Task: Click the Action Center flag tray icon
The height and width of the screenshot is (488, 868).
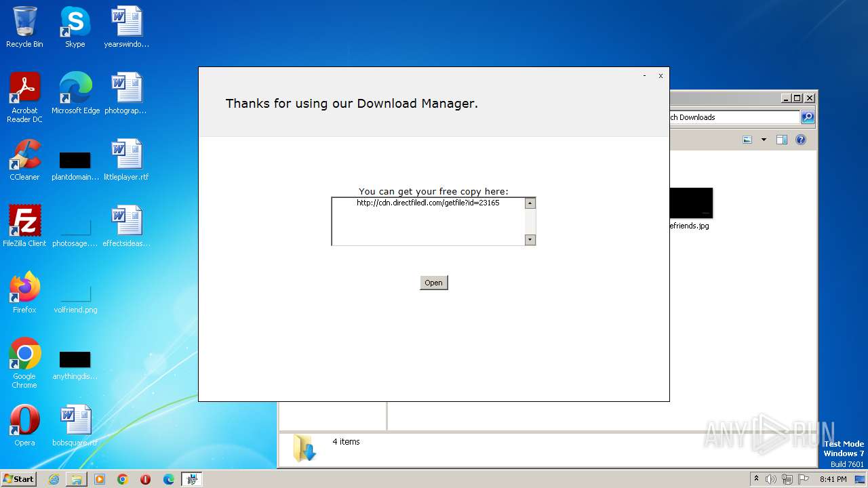Action: pos(804,479)
